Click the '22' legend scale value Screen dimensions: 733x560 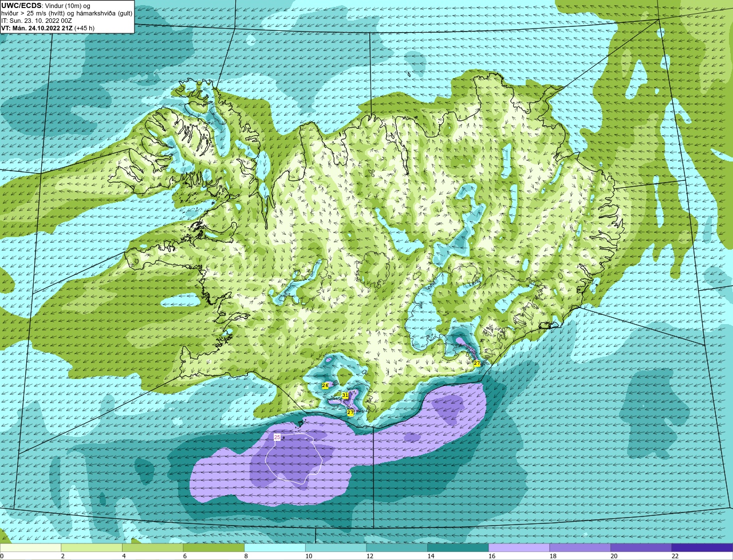[x=675, y=556]
